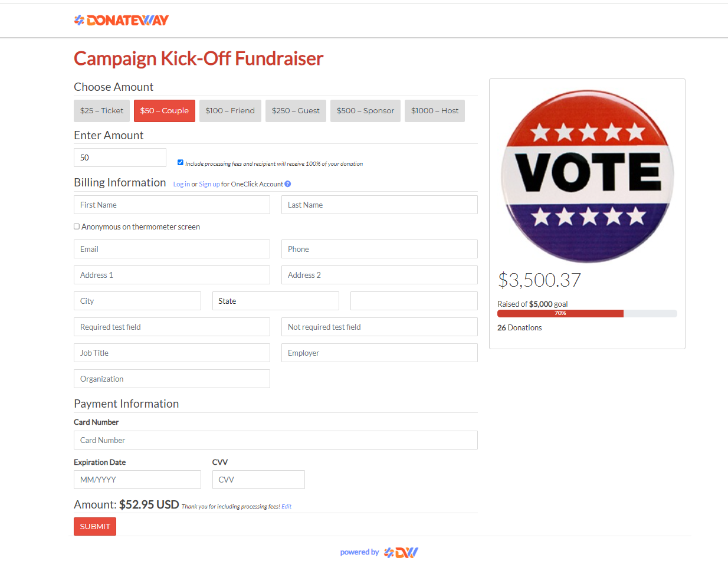Click the Enter Amount input box
Image resolution: width=728 pixels, height=561 pixels.
click(120, 158)
